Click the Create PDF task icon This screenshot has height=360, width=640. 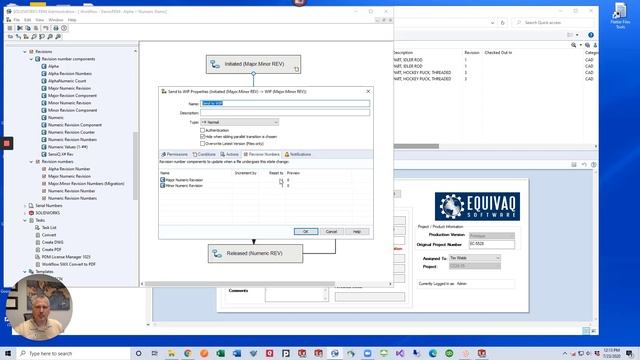tap(38, 250)
